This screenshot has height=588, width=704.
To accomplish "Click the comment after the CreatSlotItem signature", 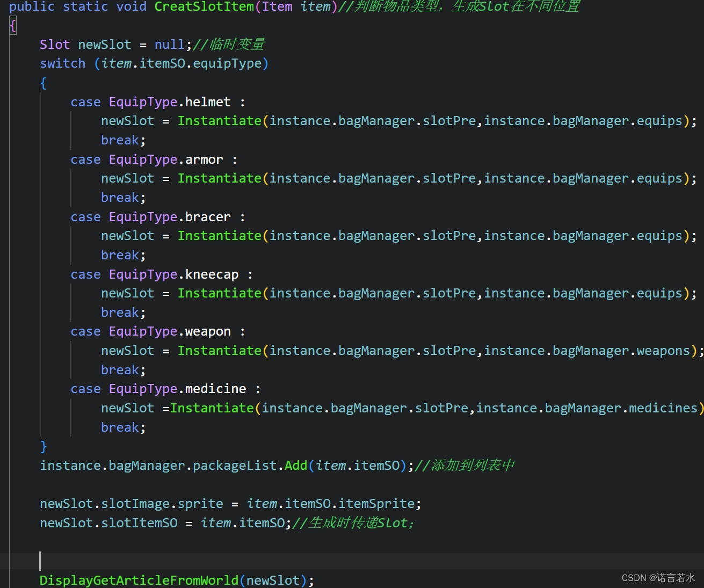I will pos(459,7).
